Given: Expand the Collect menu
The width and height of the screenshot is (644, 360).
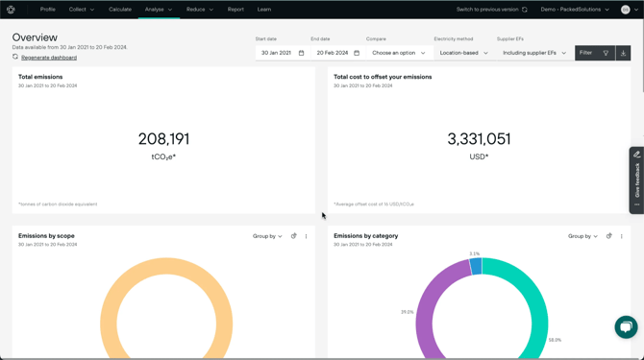Looking at the screenshot, I should tap(82, 10).
